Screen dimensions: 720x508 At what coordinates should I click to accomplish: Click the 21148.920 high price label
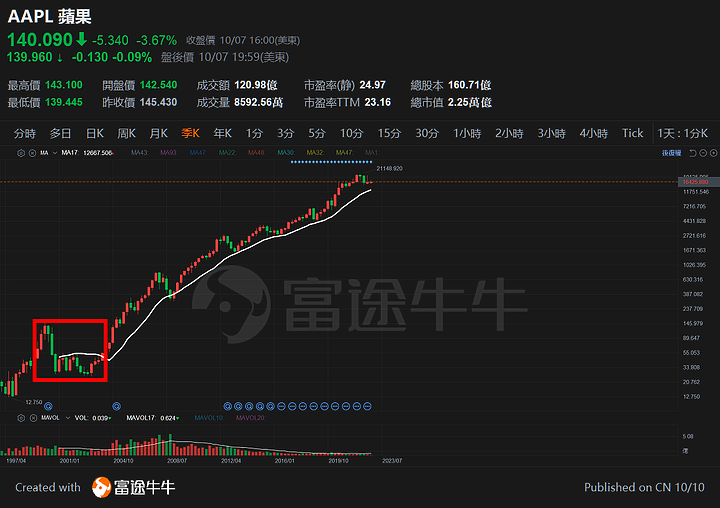[389, 169]
